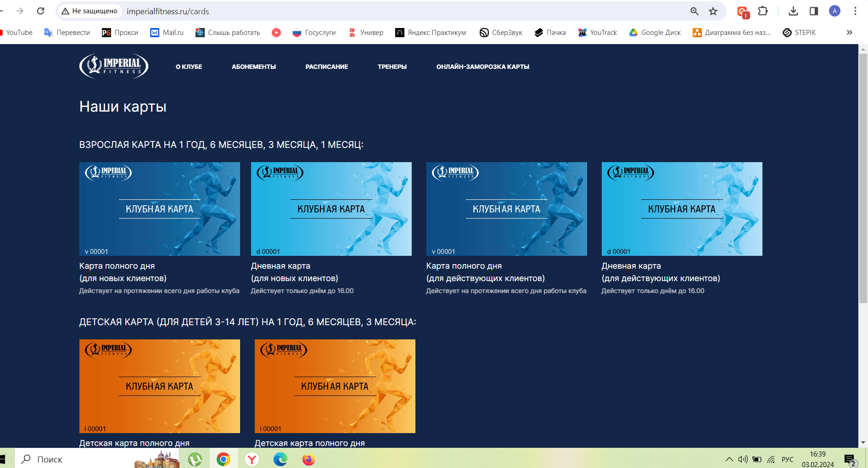This screenshot has height=468, width=868.
Task: Open ОНЛАЙН-ЗАМОРОЗКА КАРТЫ page
Action: click(483, 67)
